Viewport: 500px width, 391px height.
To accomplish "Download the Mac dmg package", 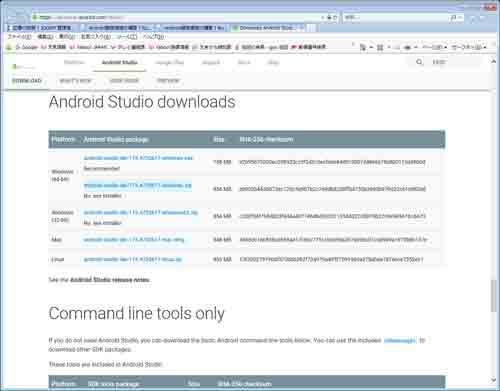I will [x=134, y=240].
